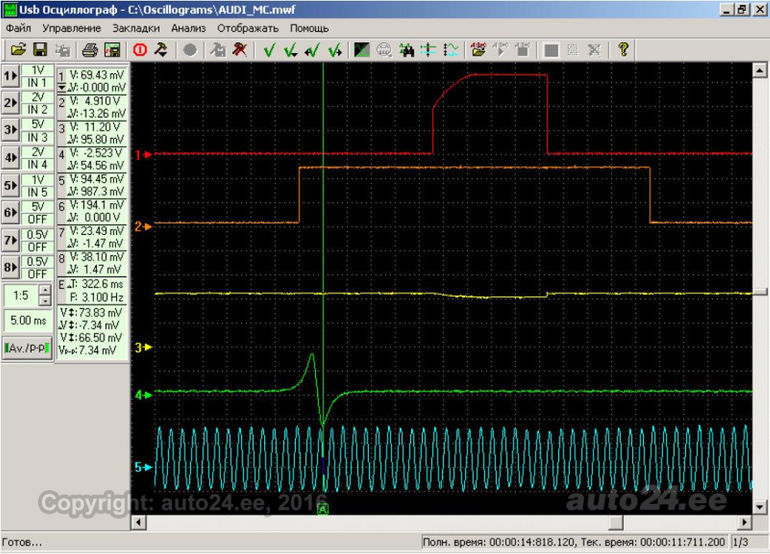770x554 pixels.
Task: Click the green binoculars search icon
Action: click(406, 50)
